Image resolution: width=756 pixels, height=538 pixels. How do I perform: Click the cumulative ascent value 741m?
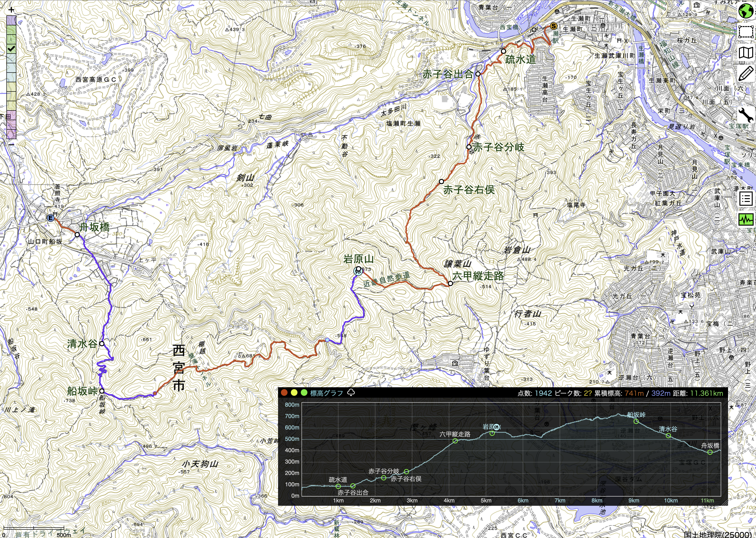634,393
